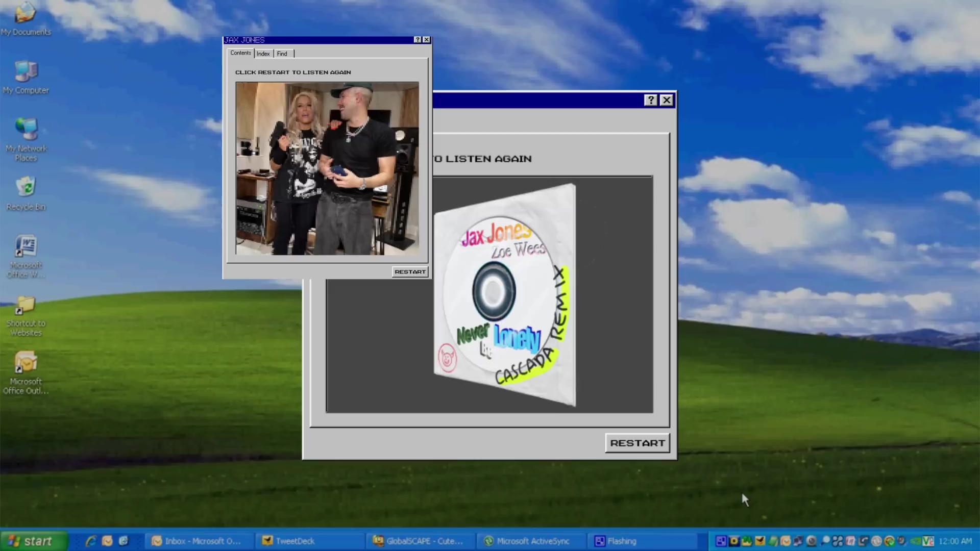Open the Windows start menu
This screenshot has height=551, width=980.
click(x=34, y=541)
